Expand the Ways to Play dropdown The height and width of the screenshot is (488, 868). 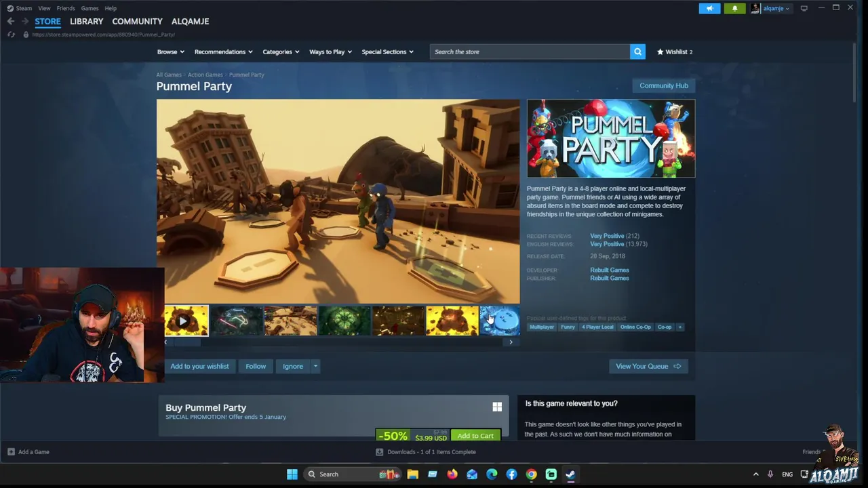tap(330, 52)
